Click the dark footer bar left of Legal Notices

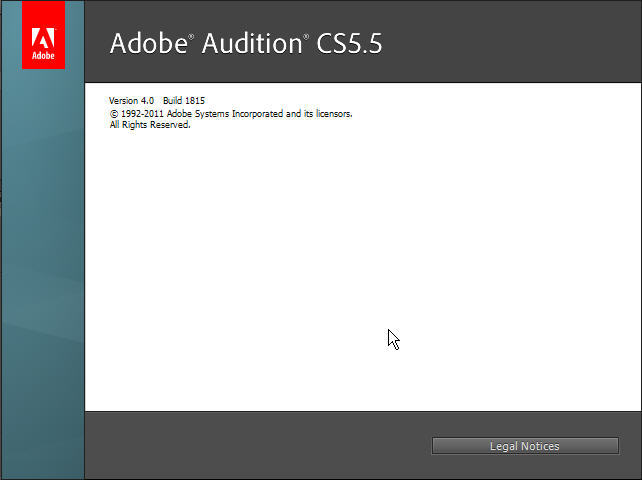point(250,446)
